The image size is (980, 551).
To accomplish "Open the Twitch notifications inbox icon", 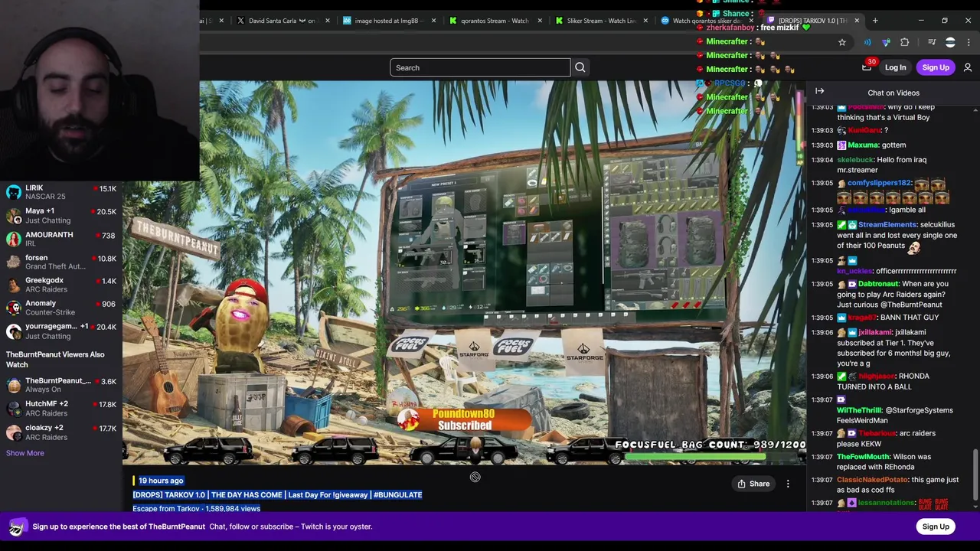I will coord(867,67).
